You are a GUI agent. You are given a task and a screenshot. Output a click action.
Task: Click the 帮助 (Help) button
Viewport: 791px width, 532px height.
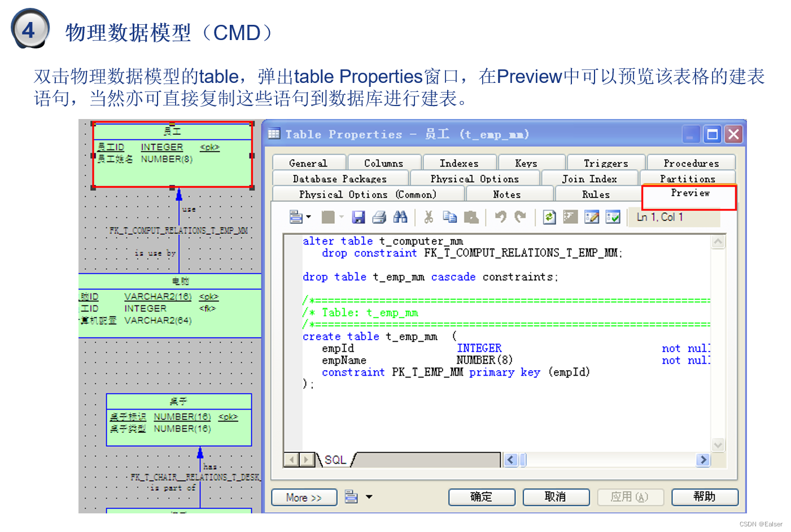(x=705, y=497)
